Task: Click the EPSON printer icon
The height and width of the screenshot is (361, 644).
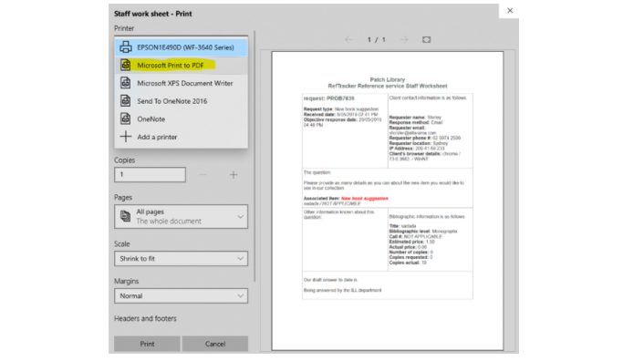Action: coord(126,47)
